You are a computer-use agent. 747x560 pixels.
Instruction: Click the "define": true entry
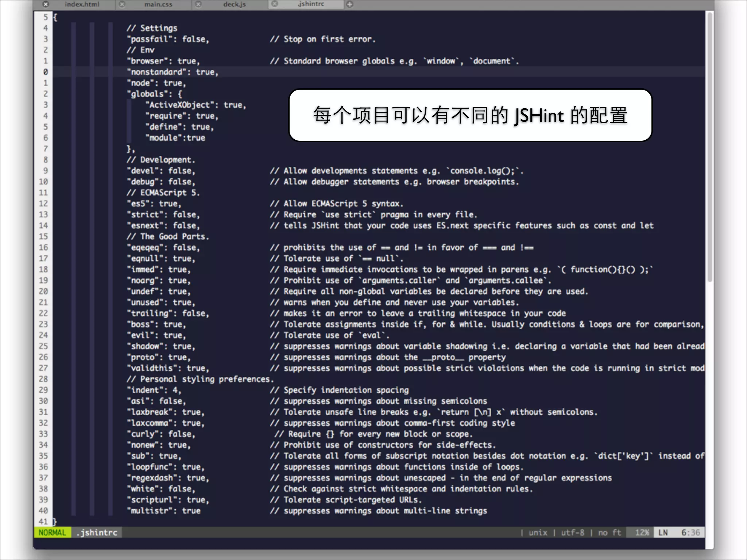coord(179,127)
